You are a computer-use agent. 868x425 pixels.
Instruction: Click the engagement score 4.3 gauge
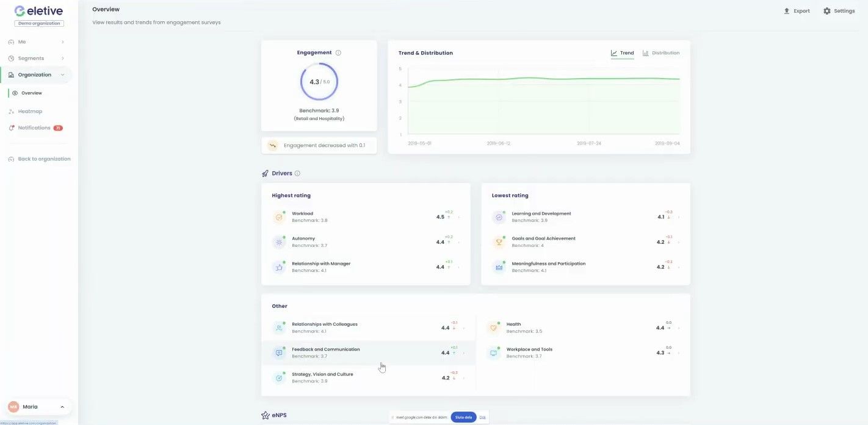pyautogui.click(x=319, y=82)
